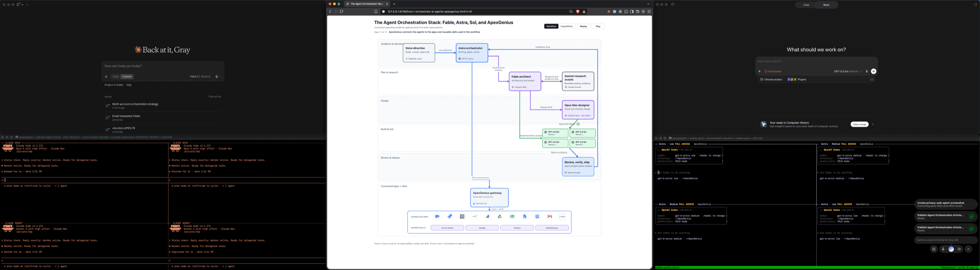Open the Fable 5.1 Medium model selector
Image resolution: width=980 pixels, height=270 pixels.
point(200,77)
